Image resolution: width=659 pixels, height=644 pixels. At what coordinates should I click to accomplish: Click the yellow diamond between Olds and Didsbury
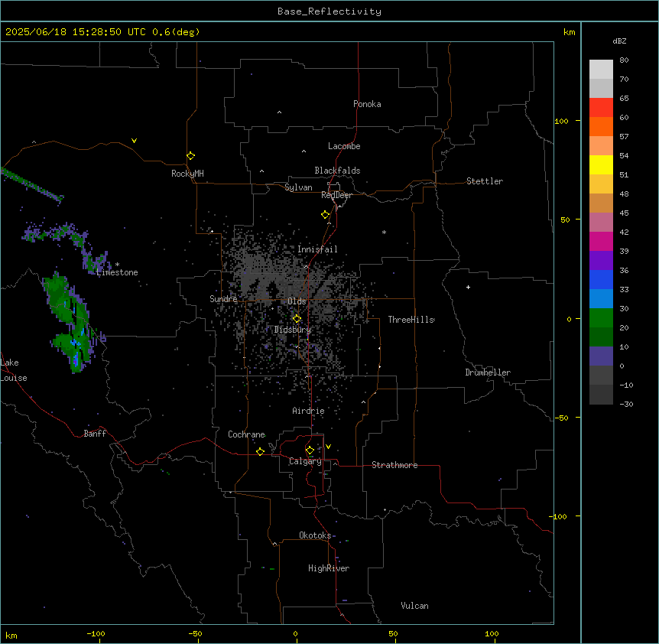pos(297,319)
